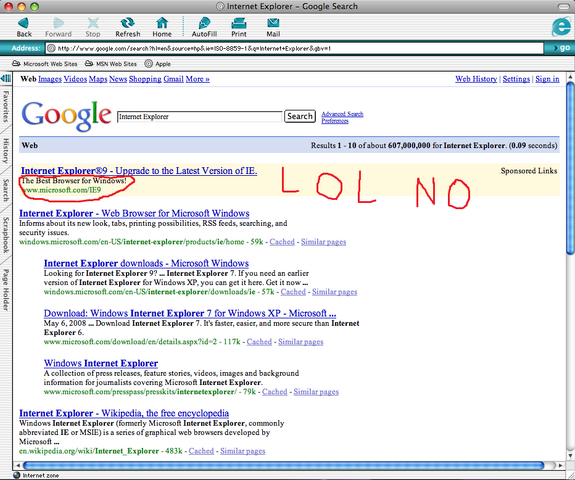
Task: Click the Google Search button
Action: 300,116
